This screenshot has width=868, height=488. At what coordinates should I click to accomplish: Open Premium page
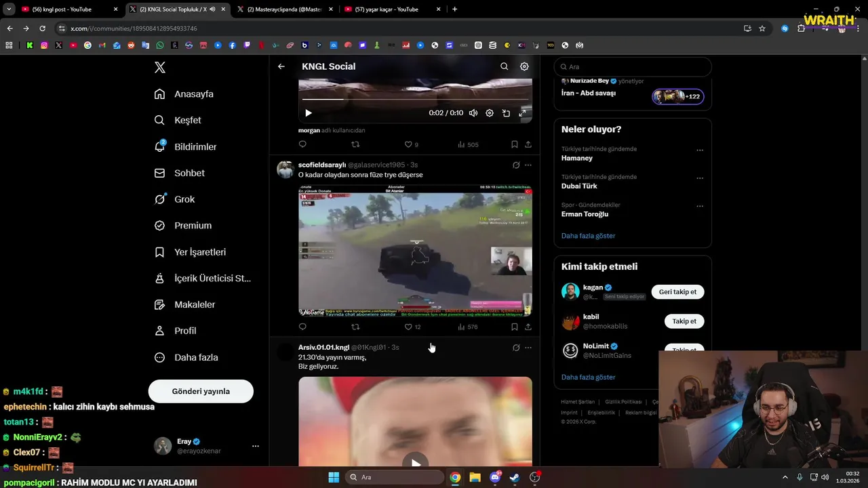point(182,226)
